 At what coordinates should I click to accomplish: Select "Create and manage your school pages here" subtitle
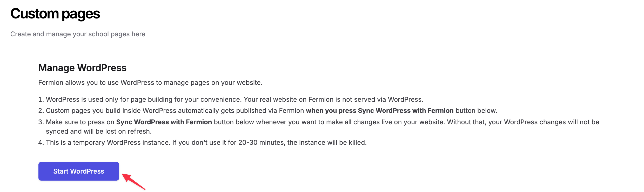[x=78, y=34]
